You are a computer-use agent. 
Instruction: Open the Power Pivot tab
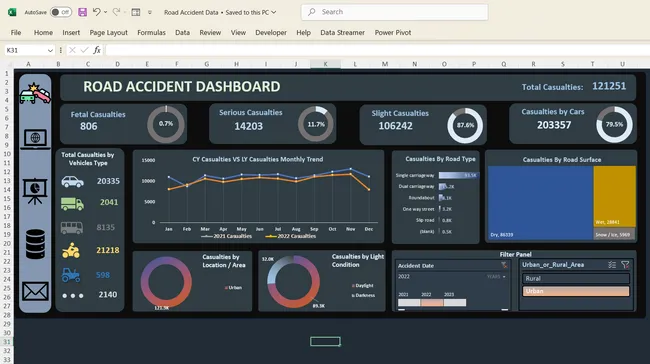coord(393,32)
